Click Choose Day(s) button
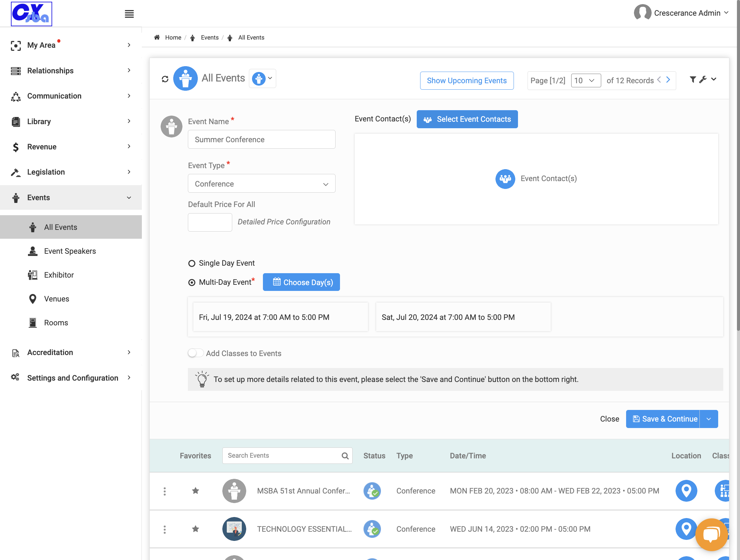 point(301,282)
